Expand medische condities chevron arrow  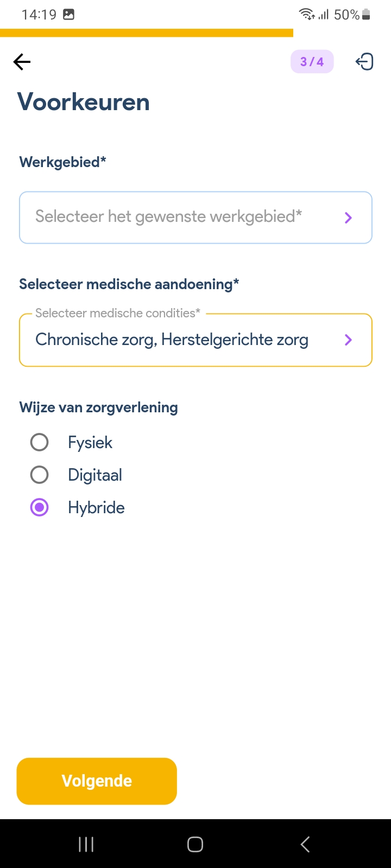348,340
